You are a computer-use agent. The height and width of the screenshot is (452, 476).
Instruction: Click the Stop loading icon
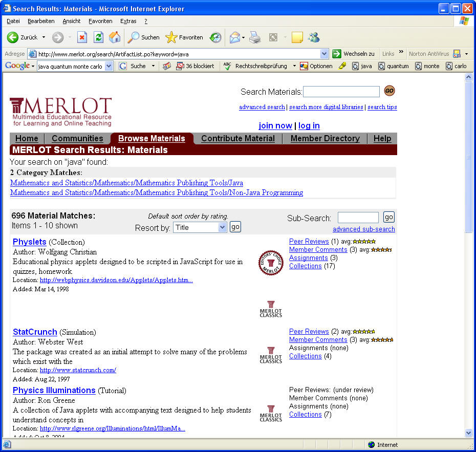[82, 37]
